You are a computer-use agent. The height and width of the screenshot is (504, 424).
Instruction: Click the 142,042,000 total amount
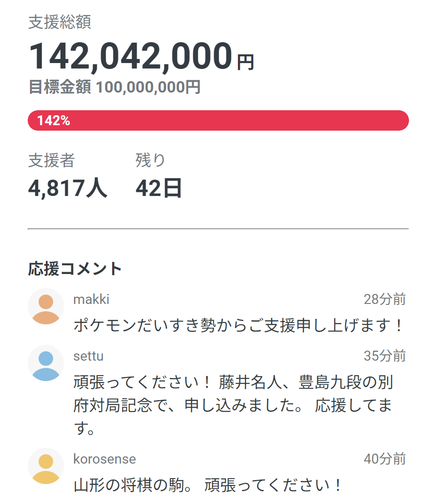[x=131, y=57]
